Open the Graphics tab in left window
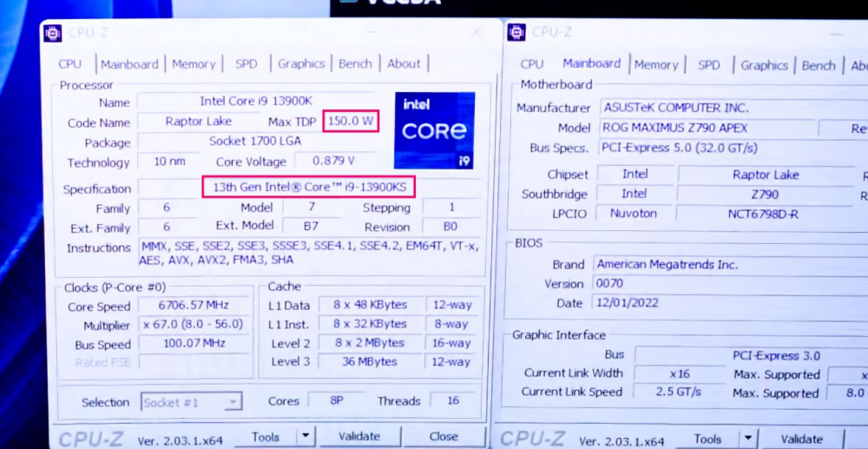868x449 pixels. point(301,63)
